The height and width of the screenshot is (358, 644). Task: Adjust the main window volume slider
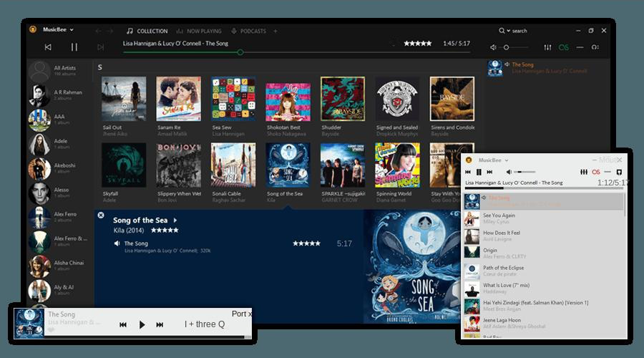(x=507, y=47)
